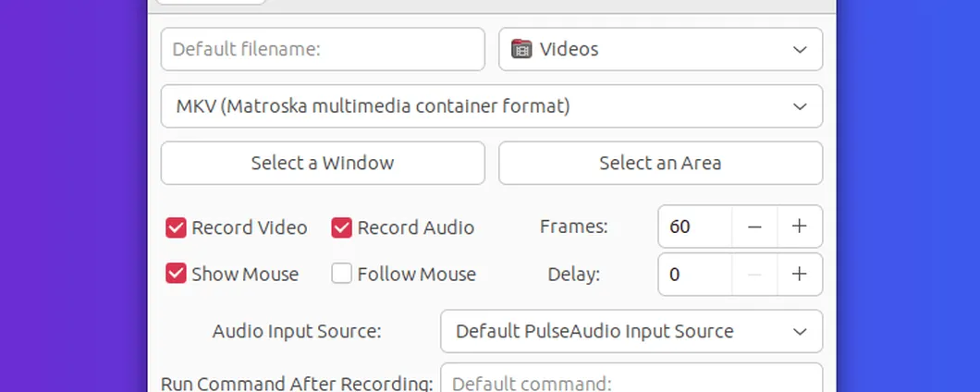Decrease the Frames value with minus
The width and height of the screenshot is (980, 392).
(x=754, y=227)
